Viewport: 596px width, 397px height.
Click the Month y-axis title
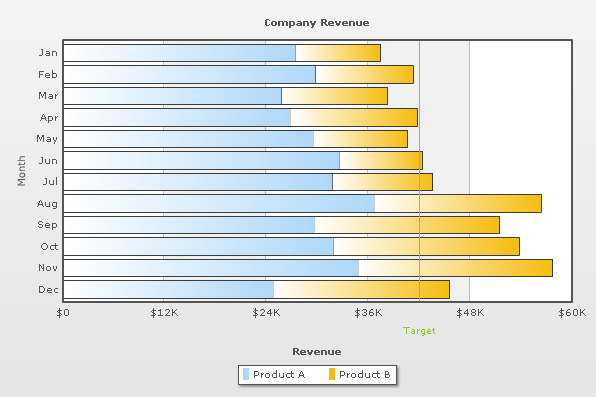pos(21,171)
